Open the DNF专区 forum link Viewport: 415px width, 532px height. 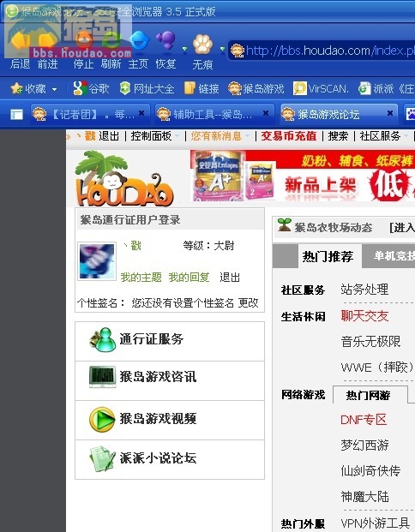(x=364, y=420)
